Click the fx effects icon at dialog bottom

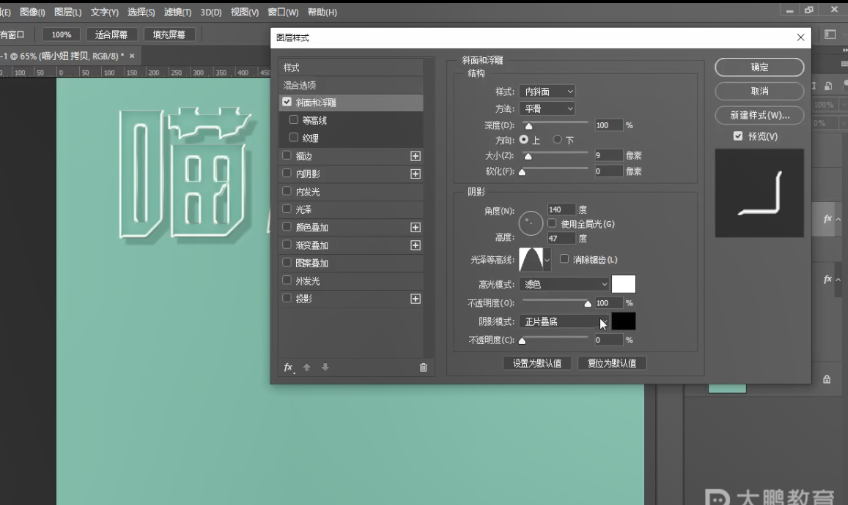tap(288, 367)
